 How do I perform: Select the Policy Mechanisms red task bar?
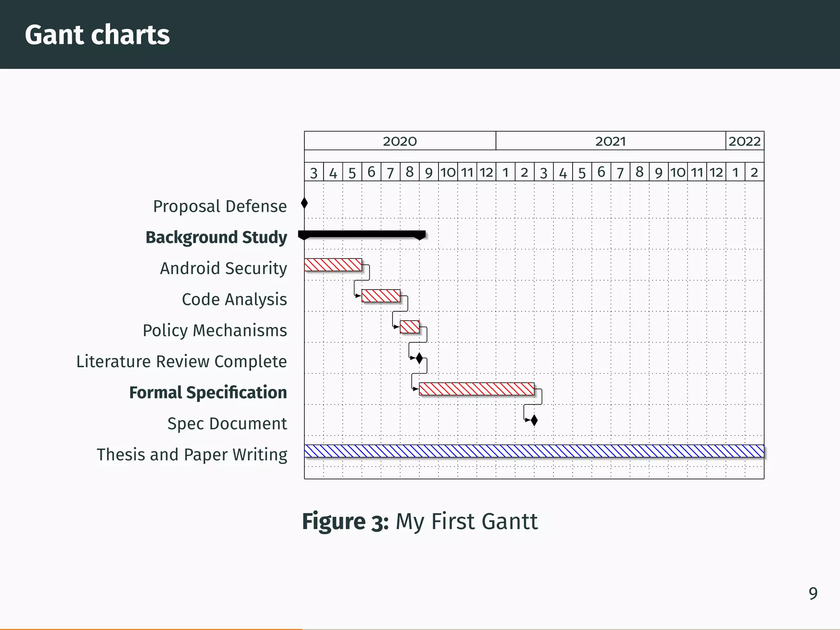410,327
